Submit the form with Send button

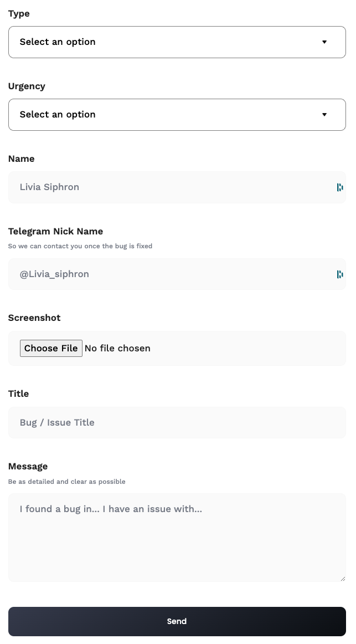(x=177, y=621)
